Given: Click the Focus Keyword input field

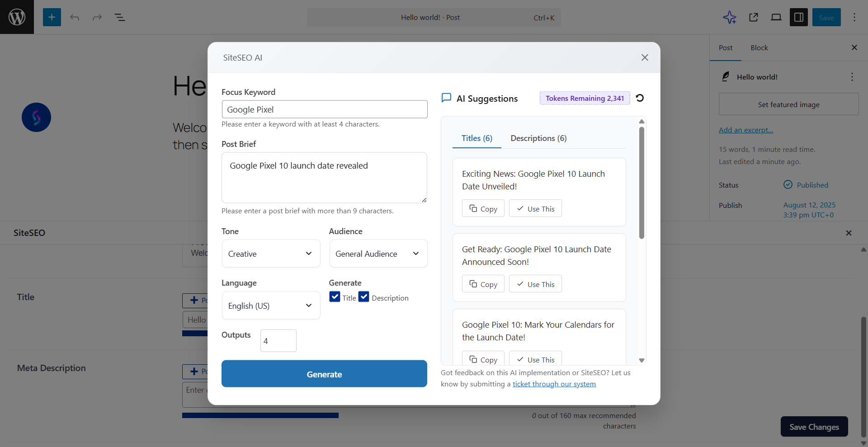Looking at the screenshot, I should (325, 109).
